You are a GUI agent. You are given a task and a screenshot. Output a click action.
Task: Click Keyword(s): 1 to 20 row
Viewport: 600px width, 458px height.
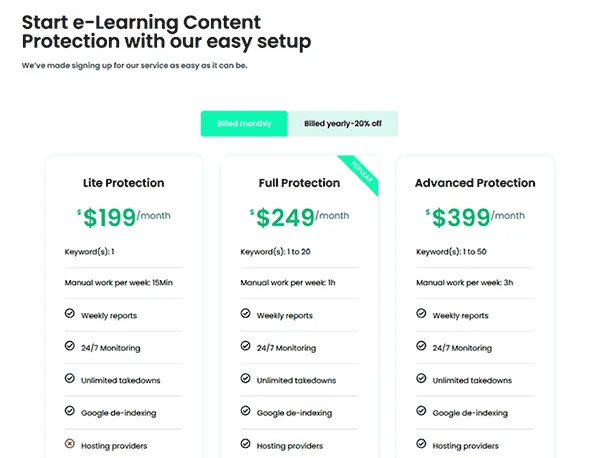coord(299,252)
